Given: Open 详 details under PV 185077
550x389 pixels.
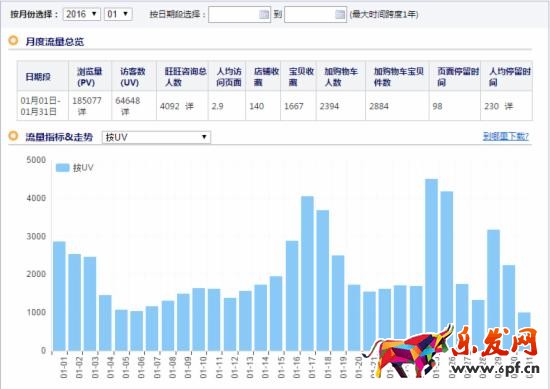Looking at the screenshot, I should 82,112.
